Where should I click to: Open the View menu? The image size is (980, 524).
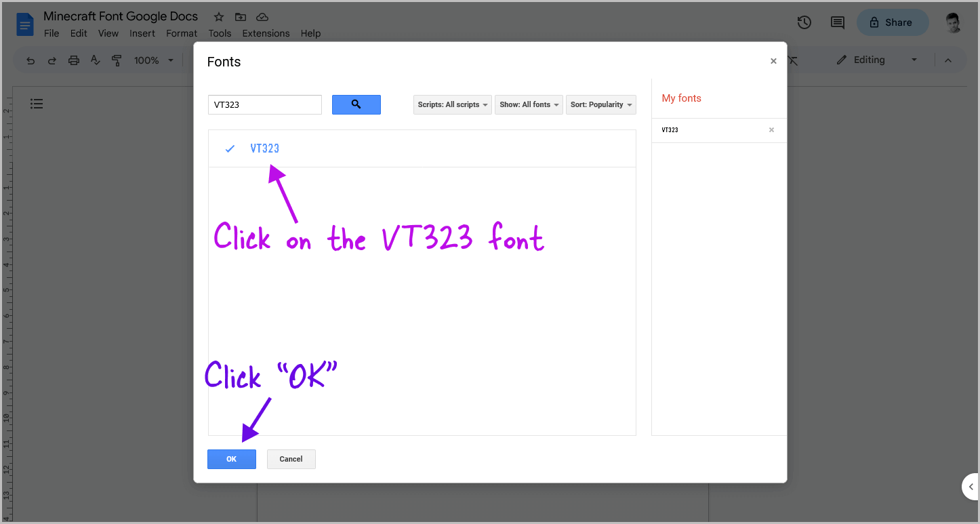(108, 33)
